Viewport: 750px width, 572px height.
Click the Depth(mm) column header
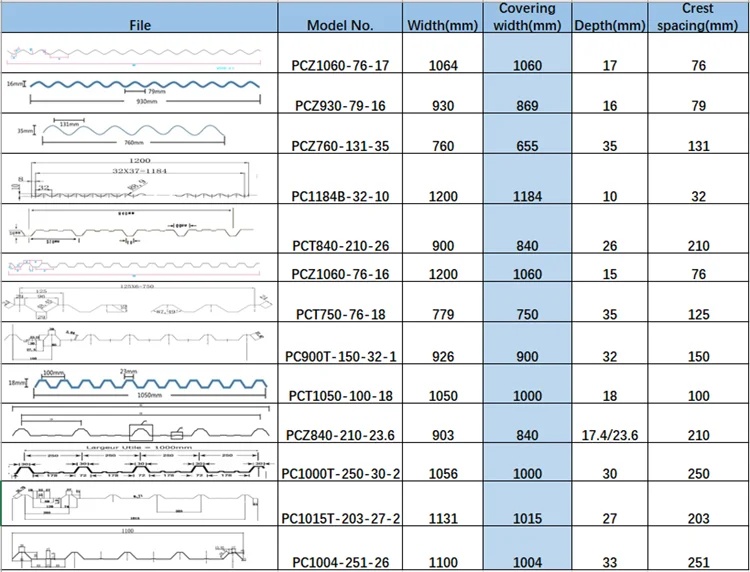click(609, 26)
